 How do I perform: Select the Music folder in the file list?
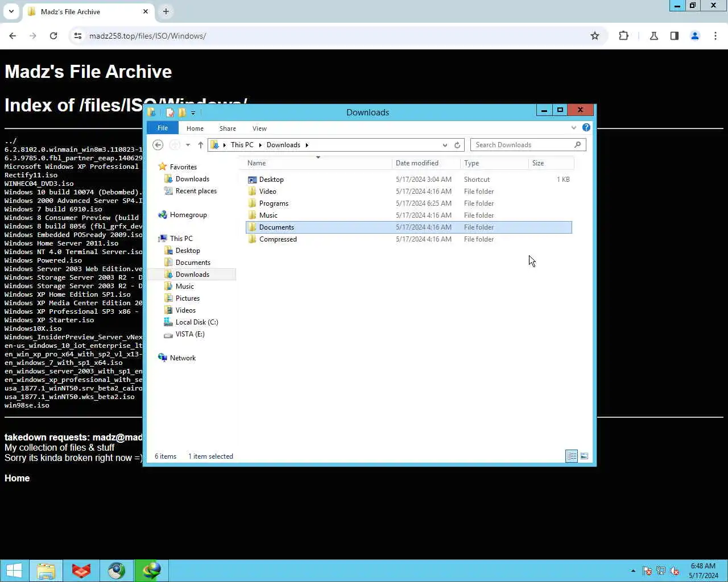[408, 215]
